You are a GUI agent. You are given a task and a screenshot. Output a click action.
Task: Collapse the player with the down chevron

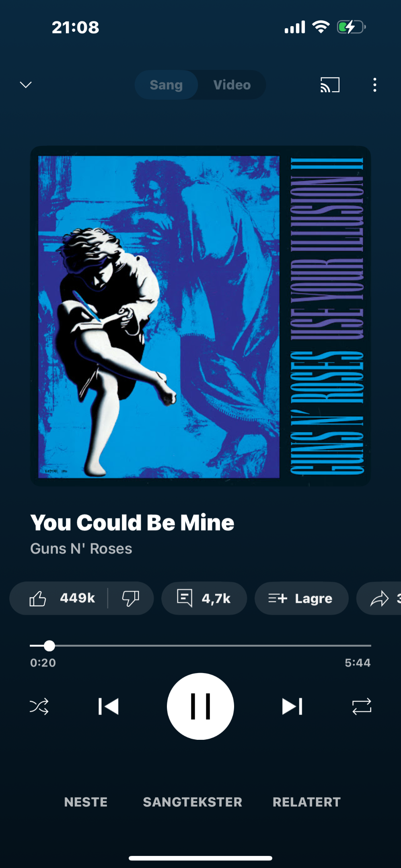coord(26,85)
